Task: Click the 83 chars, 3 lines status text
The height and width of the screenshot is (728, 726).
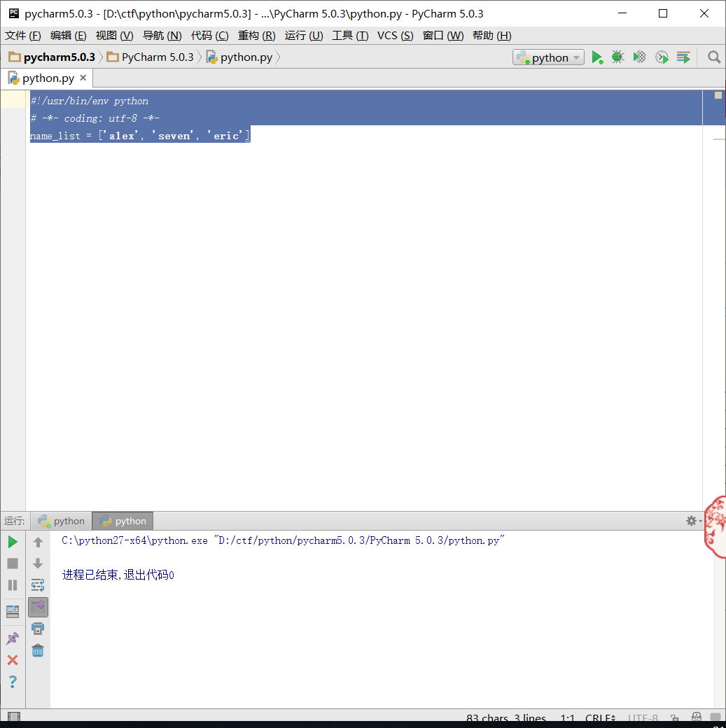Action: 506,717
